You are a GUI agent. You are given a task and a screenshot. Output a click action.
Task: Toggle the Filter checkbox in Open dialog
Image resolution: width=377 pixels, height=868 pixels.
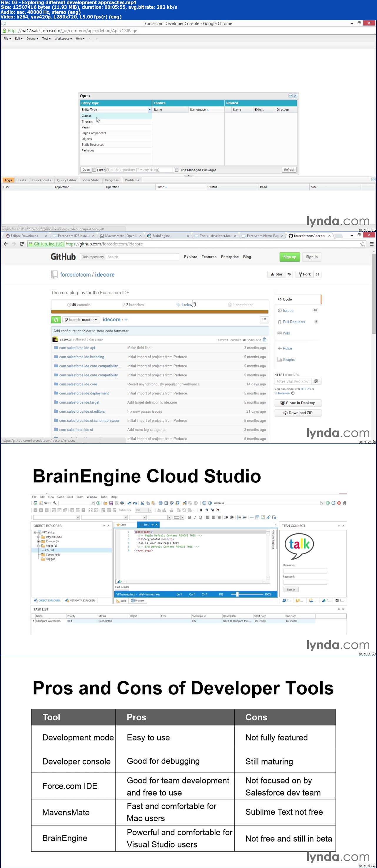94,170
